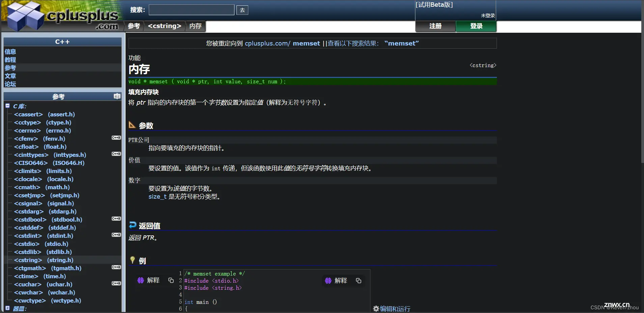Open <ctime> (time.h) reference
644x313 pixels.
click(x=40, y=276)
